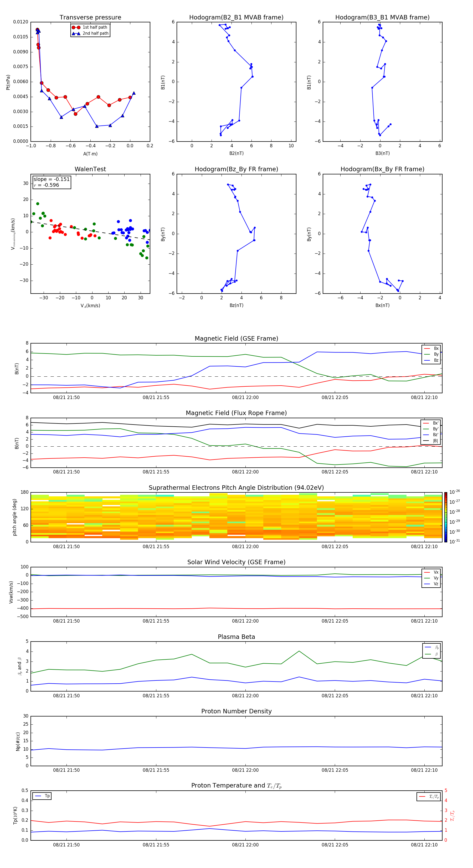Click the 'β_p and β' y-axis label
This screenshot has width=473, height=868.
click(x=19, y=667)
